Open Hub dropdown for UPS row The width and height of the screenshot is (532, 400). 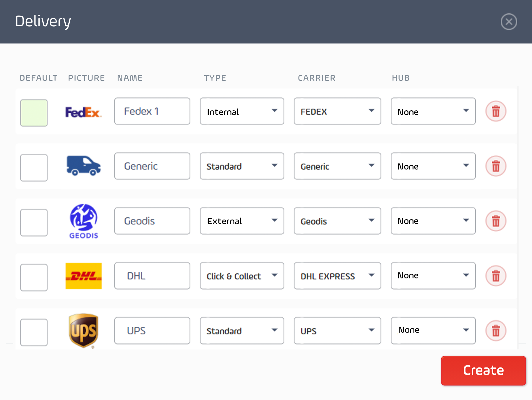pos(433,330)
